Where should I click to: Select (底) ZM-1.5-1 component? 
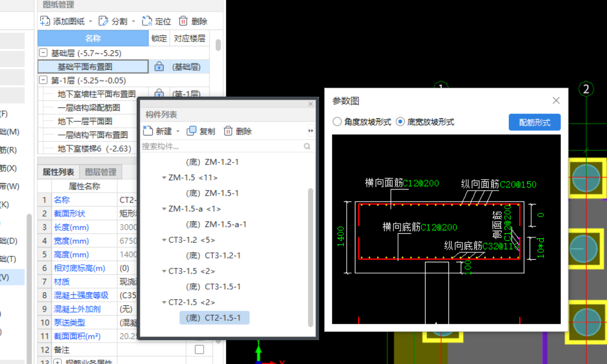tap(212, 193)
